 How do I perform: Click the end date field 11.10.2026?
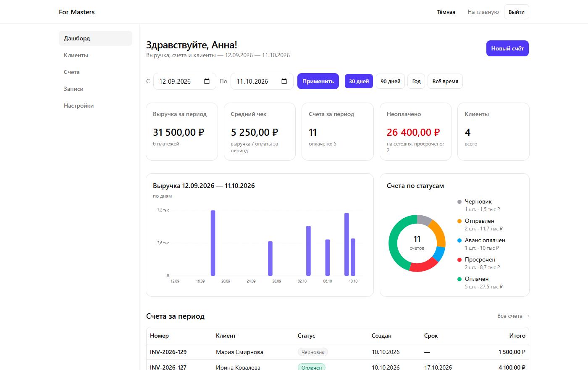(262, 81)
